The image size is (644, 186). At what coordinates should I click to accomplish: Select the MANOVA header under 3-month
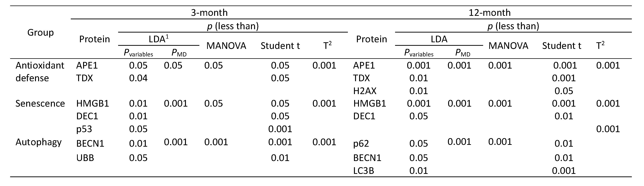tap(226, 46)
